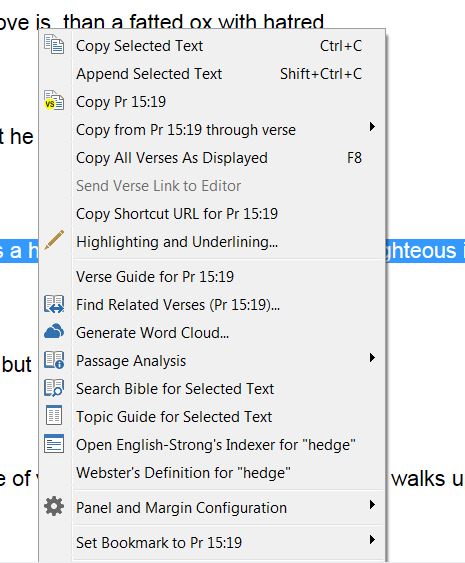Open the Passage Analysis menu entry
Screen dimensions: 465x563
(x=212, y=360)
